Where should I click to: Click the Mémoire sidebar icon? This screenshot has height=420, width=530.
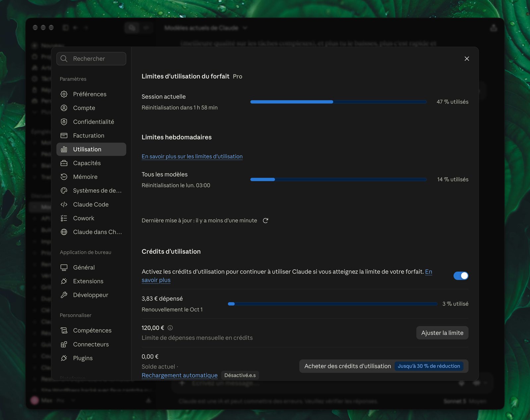[x=64, y=177]
